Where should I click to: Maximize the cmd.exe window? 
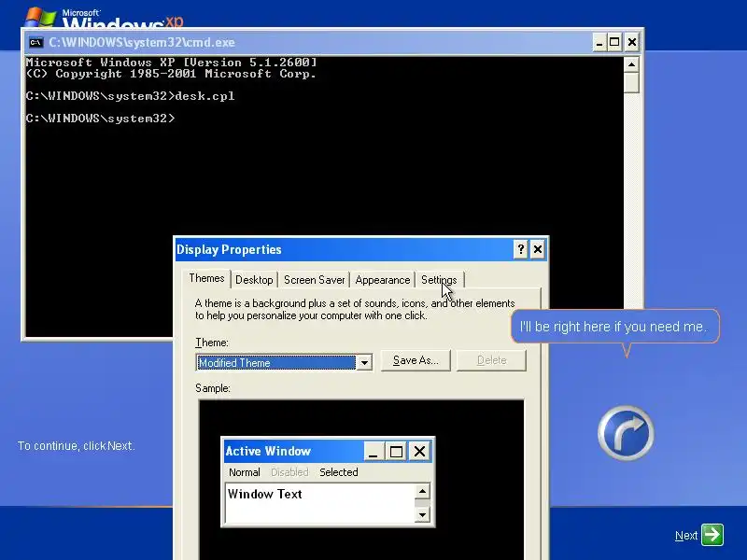pos(614,43)
